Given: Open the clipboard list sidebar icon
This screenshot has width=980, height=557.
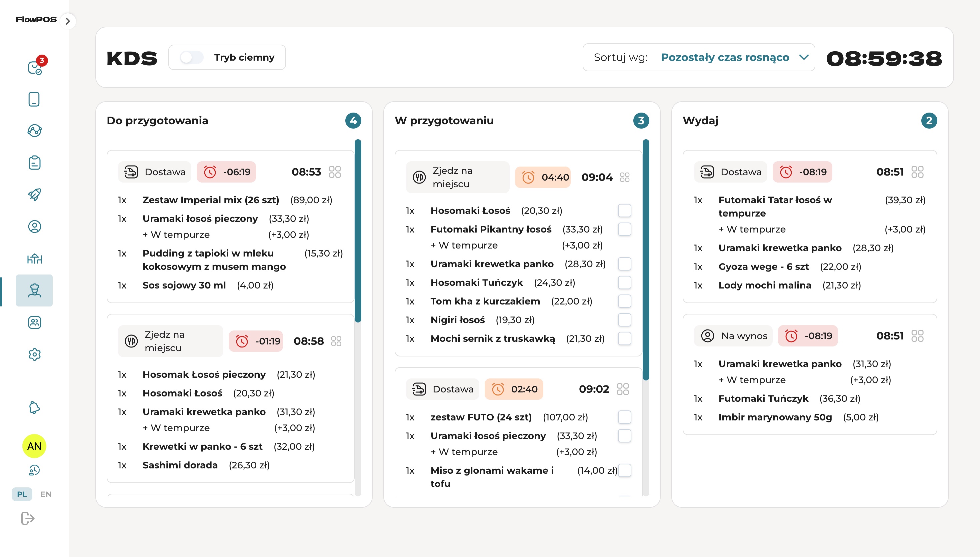Looking at the screenshot, I should [x=34, y=163].
